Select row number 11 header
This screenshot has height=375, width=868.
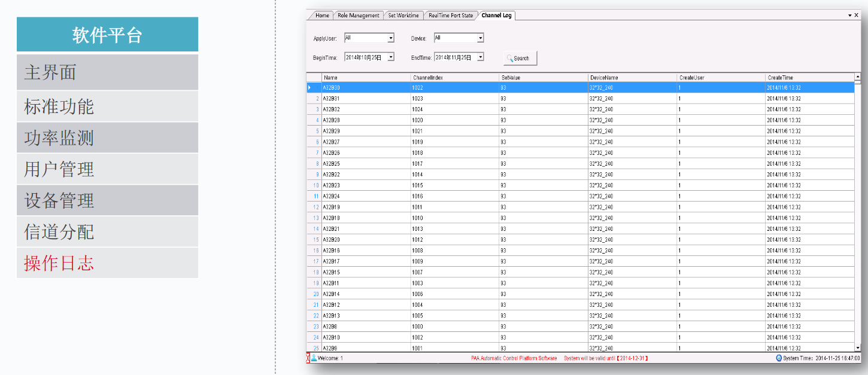coord(314,196)
